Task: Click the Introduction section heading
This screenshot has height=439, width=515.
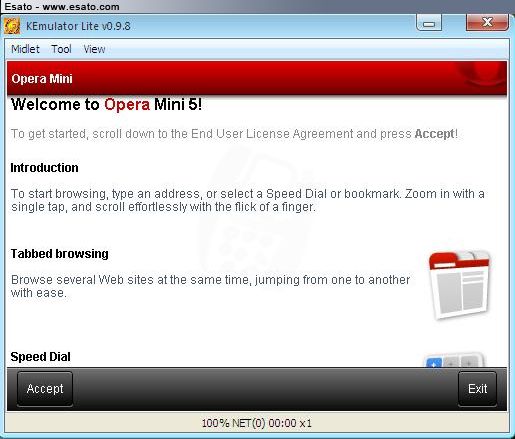Action: (44, 168)
